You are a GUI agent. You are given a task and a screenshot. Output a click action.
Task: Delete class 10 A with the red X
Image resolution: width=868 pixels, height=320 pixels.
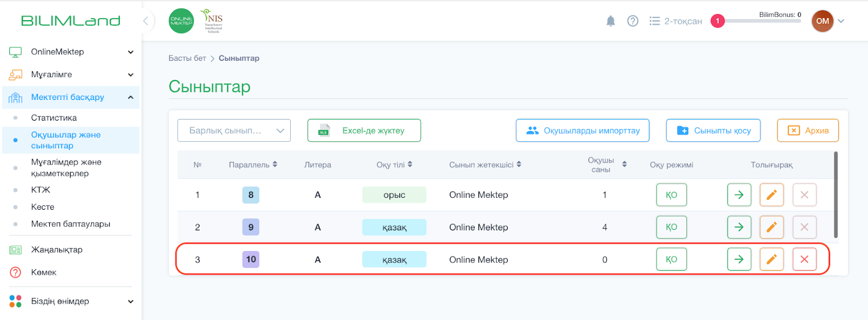(804, 259)
